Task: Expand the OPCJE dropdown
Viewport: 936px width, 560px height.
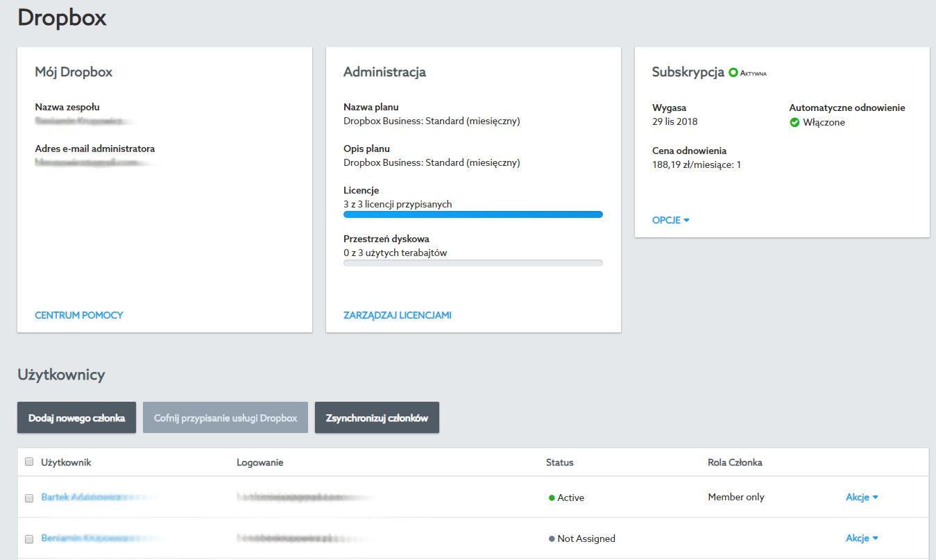Action: click(670, 220)
